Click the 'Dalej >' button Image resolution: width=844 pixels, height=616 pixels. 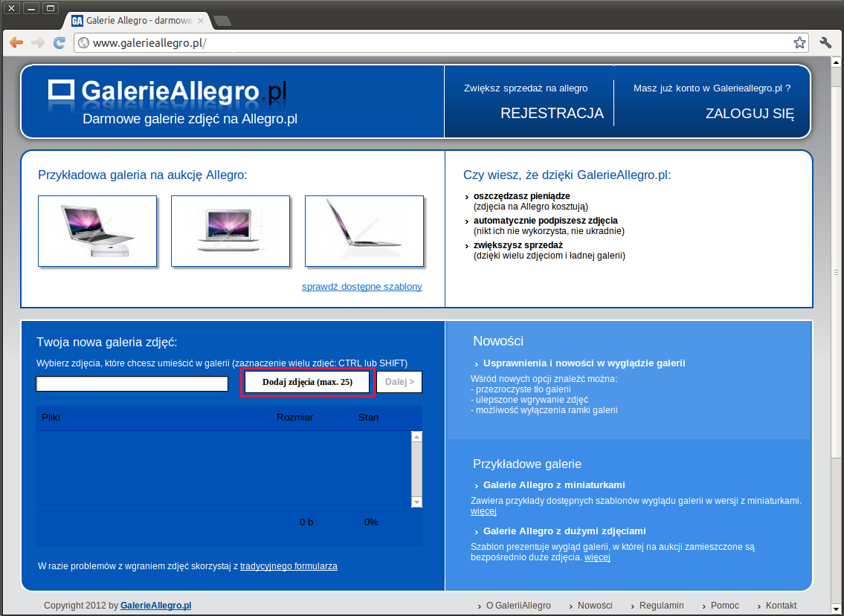point(399,382)
